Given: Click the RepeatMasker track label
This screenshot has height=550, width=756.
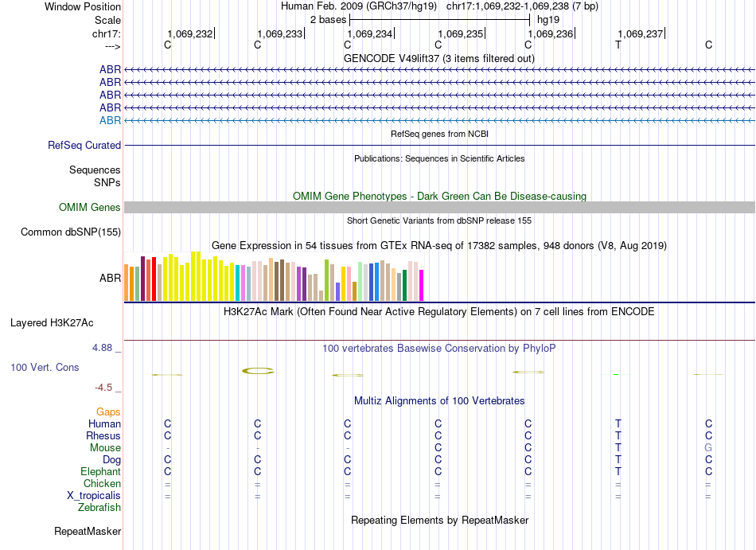Looking at the screenshot, I should point(88,531).
